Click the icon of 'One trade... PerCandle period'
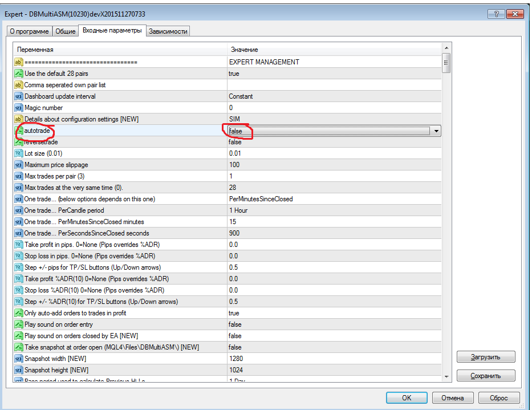The height and width of the screenshot is (410, 532). (18, 210)
